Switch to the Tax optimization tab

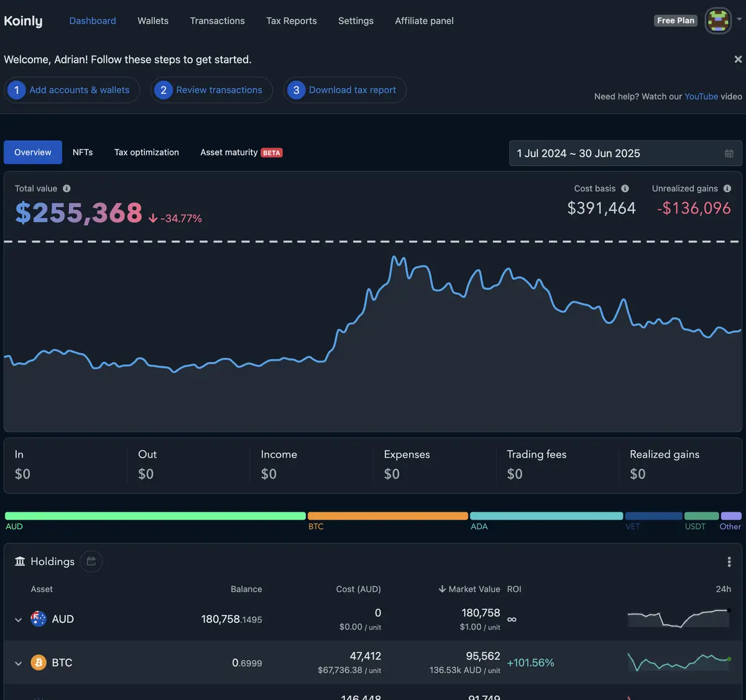click(x=146, y=152)
